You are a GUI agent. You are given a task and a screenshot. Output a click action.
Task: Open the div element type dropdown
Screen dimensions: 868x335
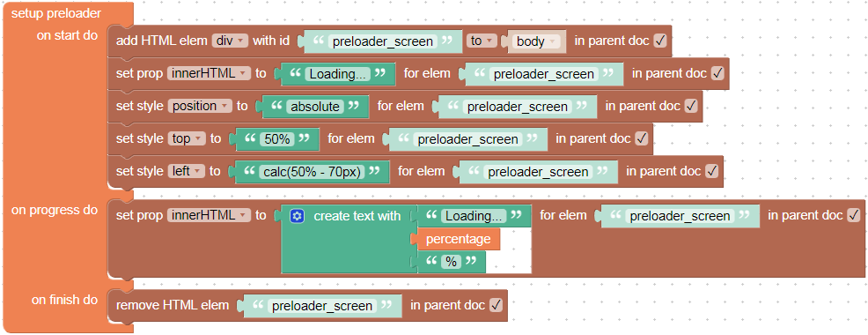coord(231,41)
